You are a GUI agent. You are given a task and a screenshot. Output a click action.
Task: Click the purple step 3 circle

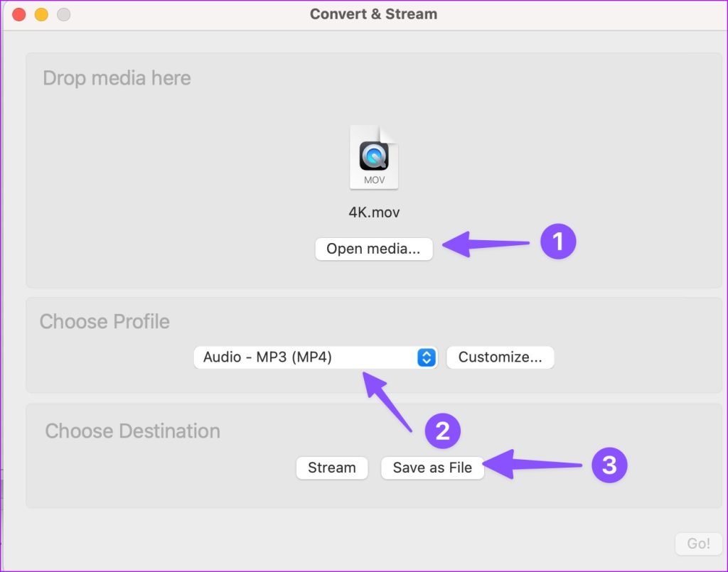click(609, 465)
